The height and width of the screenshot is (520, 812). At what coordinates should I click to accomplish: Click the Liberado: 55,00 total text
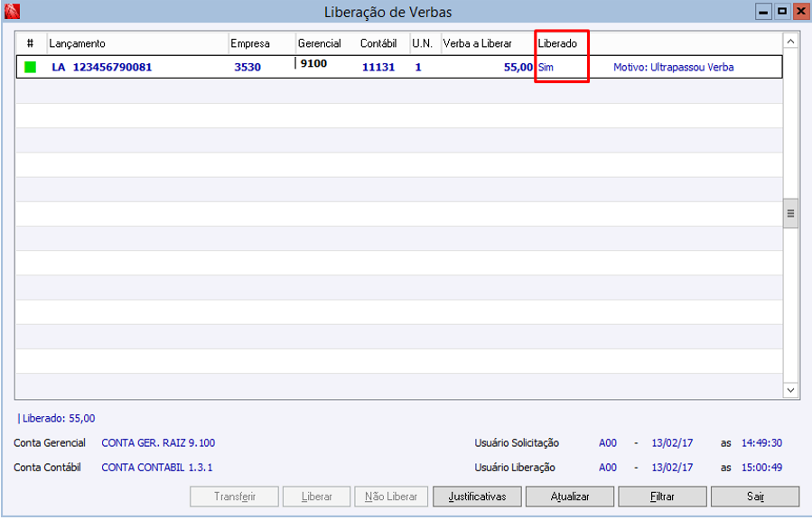[x=59, y=419]
